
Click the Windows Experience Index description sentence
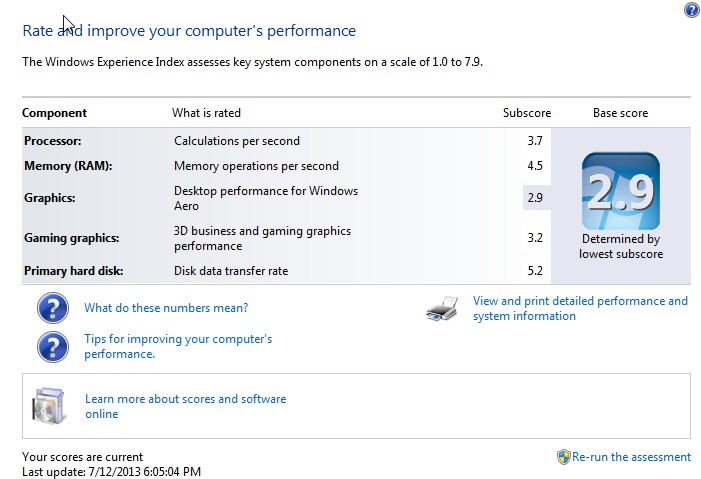pos(253,62)
